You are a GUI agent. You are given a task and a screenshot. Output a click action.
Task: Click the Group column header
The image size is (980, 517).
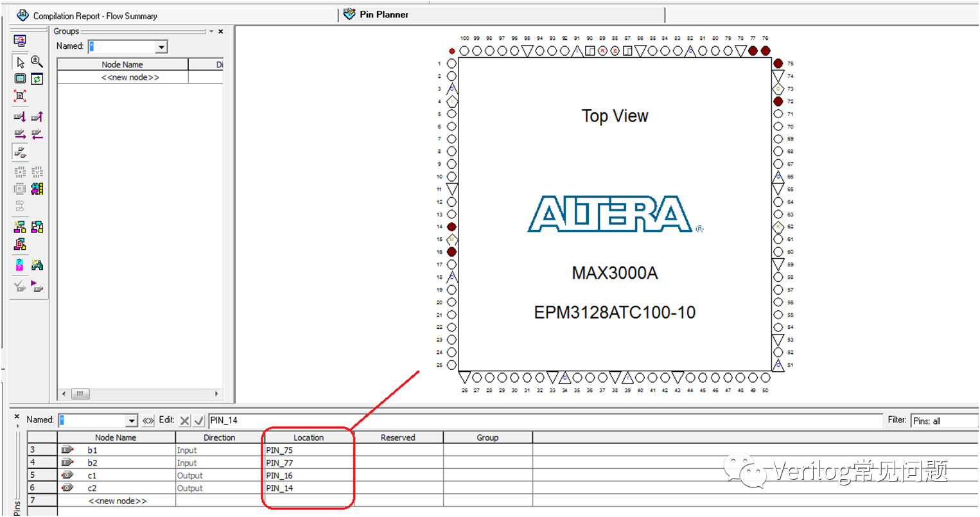point(488,437)
